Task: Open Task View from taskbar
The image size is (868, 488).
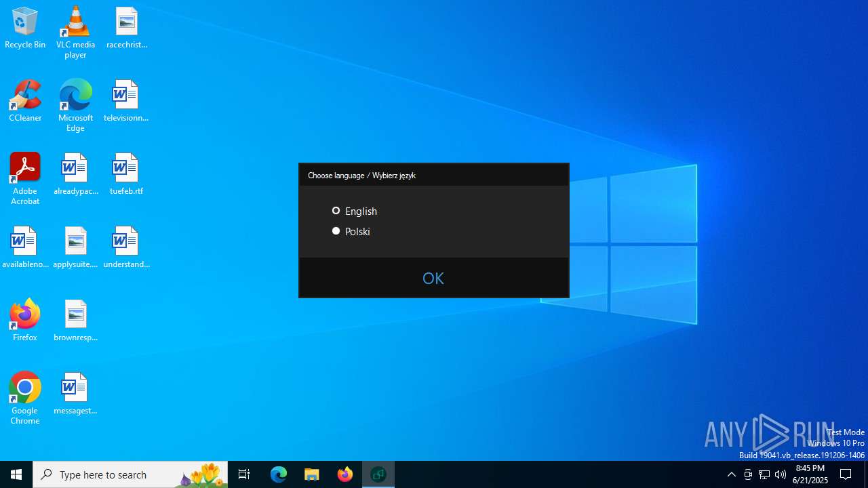Action: coord(244,474)
